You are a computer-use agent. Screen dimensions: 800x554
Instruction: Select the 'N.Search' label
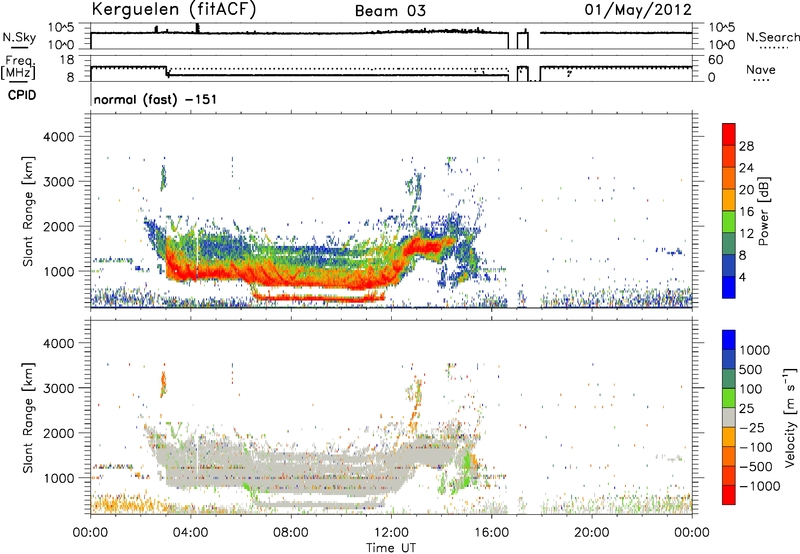pyautogui.click(x=772, y=37)
